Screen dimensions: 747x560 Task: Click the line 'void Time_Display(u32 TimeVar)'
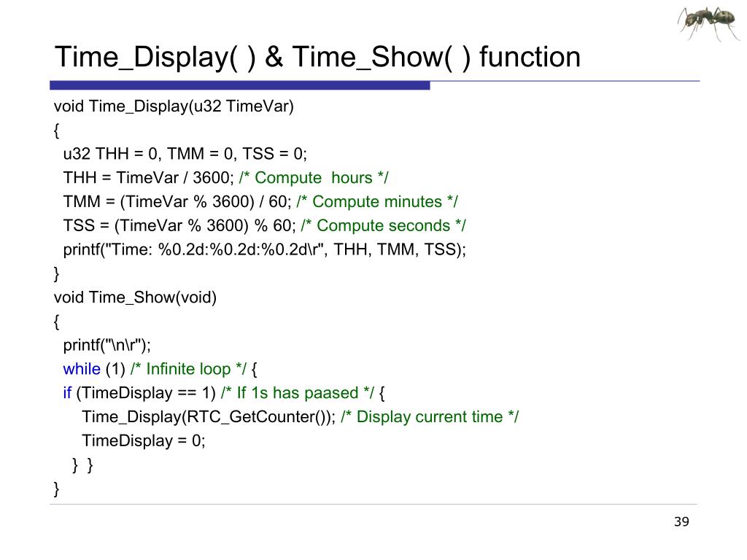pyautogui.click(x=174, y=106)
